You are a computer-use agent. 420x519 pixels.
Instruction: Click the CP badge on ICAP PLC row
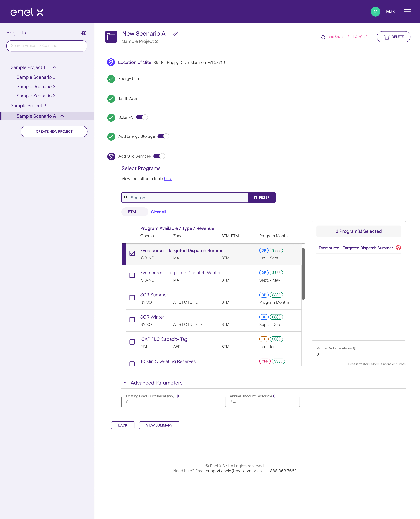(x=264, y=339)
